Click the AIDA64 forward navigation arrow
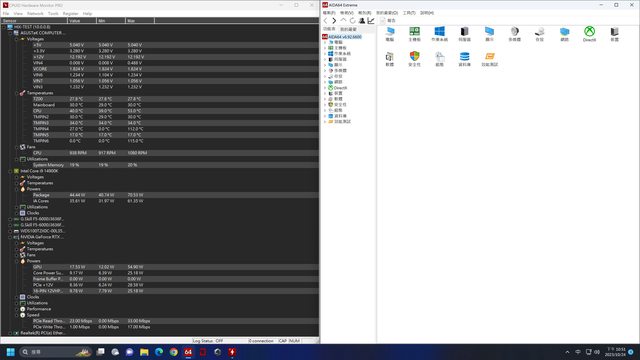 [x=334, y=20]
